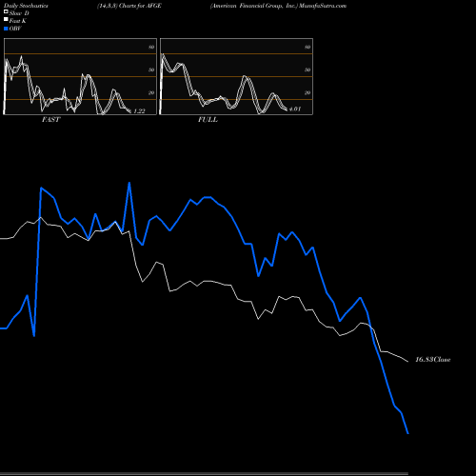Click the OBV legend text
Image resolution: width=476 pixels, height=476 pixels.
click(15, 29)
